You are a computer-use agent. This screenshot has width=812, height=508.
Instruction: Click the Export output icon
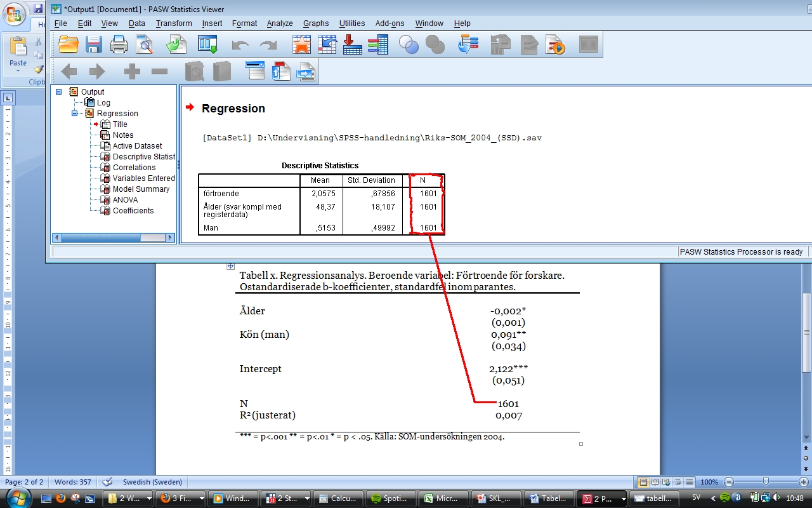pos(176,44)
